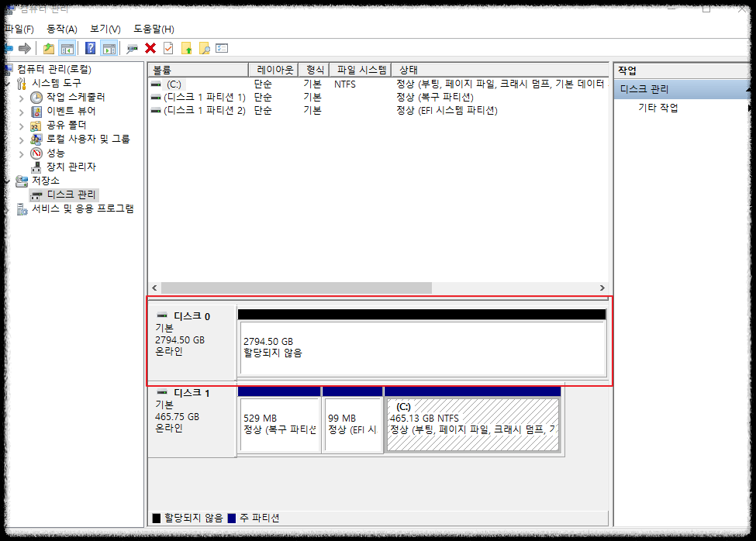756x541 pixels.
Task: Click the 디스크 1 drive icon
Action: (x=163, y=391)
